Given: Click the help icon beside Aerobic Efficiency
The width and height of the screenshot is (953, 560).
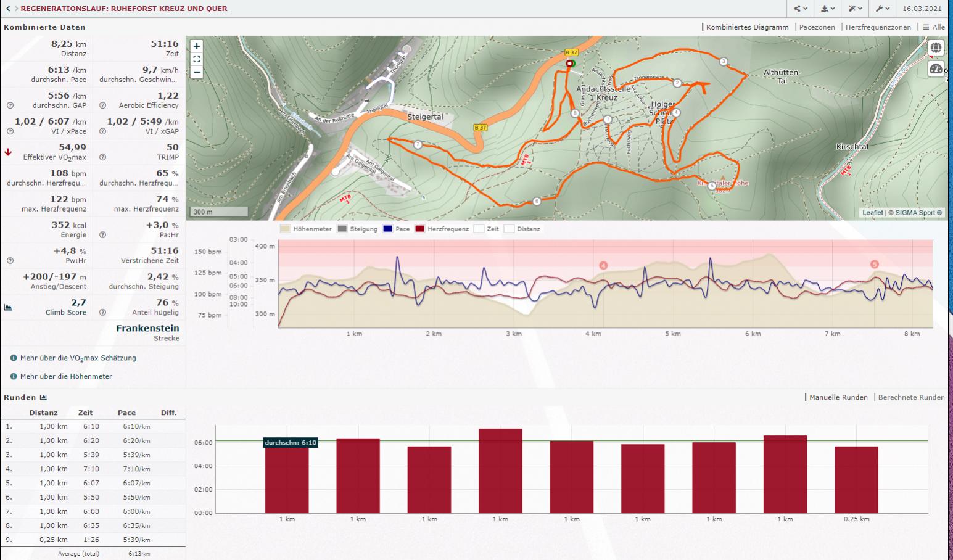Looking at the screenshot, I should [103, 105].
